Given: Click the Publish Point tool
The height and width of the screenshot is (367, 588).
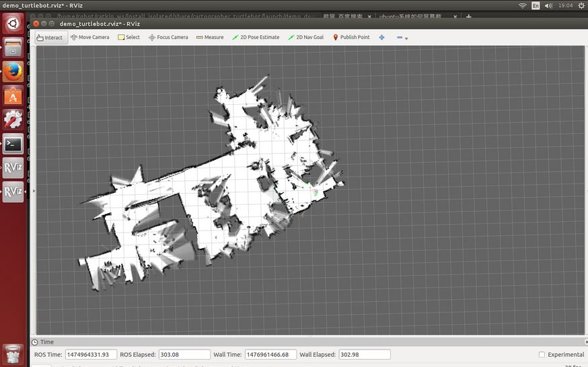Looking at the screenshot, I should [x=351, y=38].
